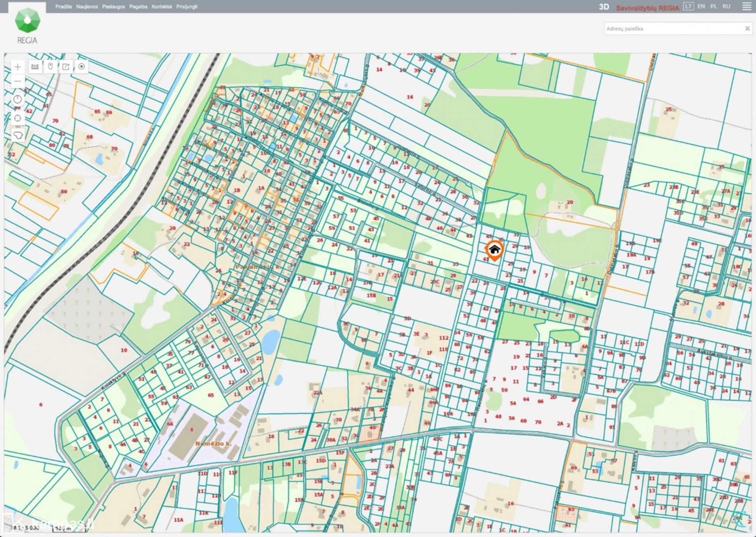
Task: Switch to 3D view
Action: coord(604,7)
